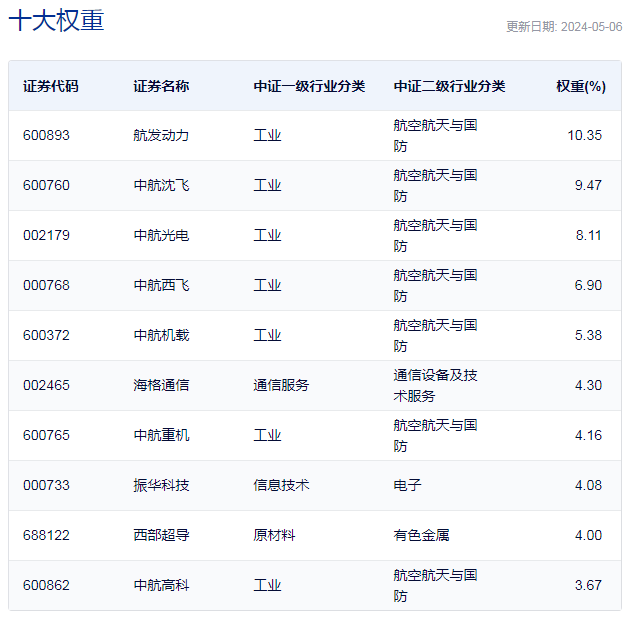This screenshot has height=618, width=628.
Task: Select stock code 600372
Action: [46, 335]
